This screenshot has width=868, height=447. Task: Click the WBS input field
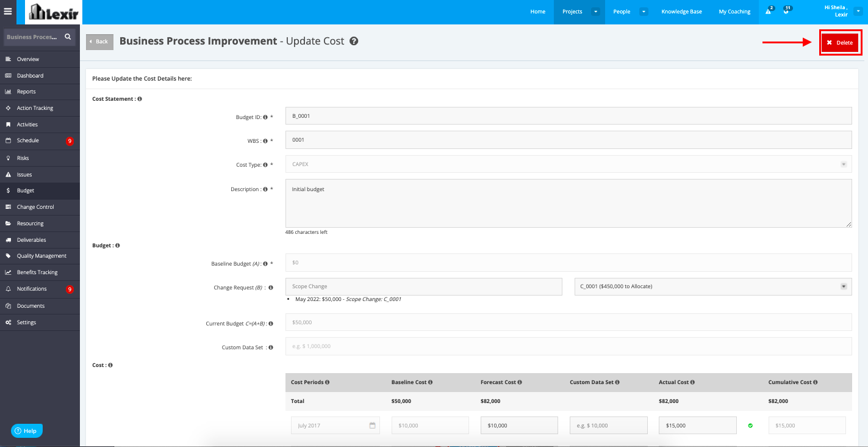point(569,140)
